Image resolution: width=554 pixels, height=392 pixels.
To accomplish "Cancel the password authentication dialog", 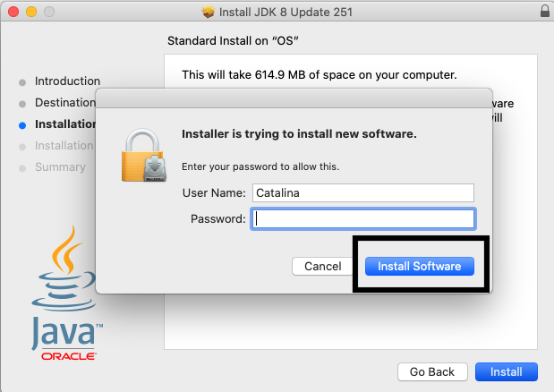I will (x=322, y=266).
